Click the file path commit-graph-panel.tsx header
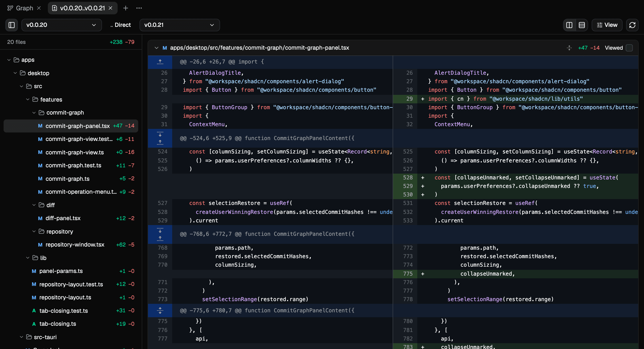The width and height of the screenshot is (644, 349). pos(259,48)
